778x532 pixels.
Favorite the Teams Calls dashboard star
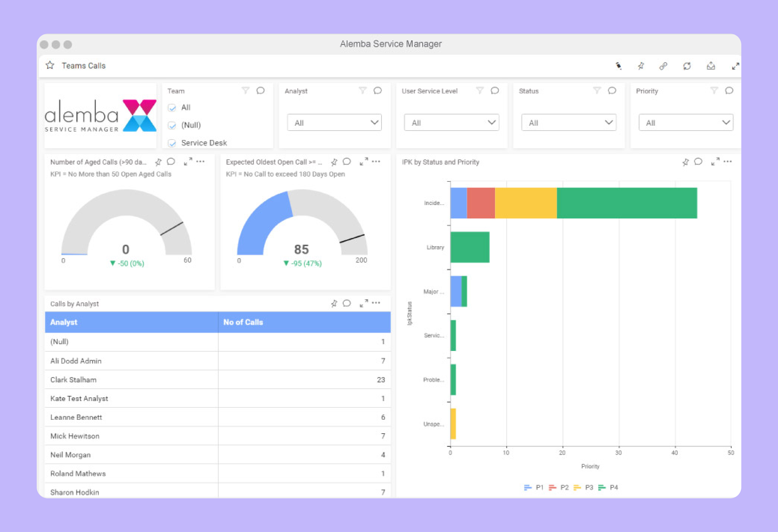[x=50, y=65]
